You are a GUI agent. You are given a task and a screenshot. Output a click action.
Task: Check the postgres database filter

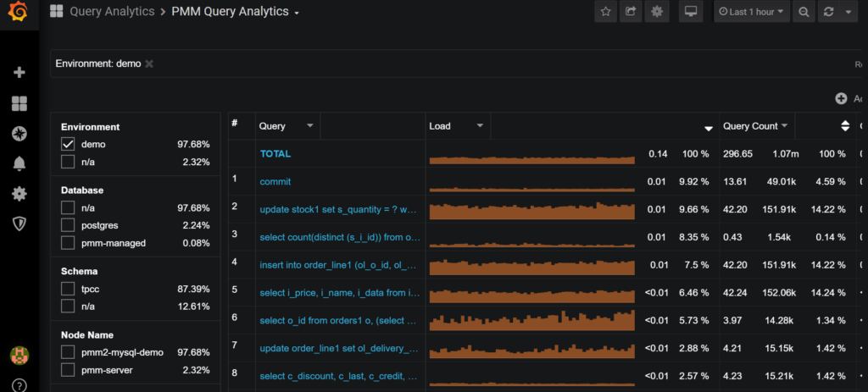pyautogui.click(x=69, y=225)
